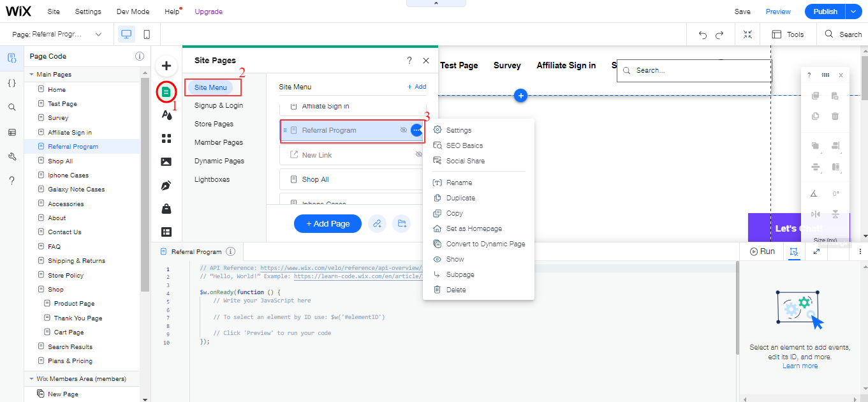Open the Site menu in top bar
This screenshot has height=402, width=868.
54,11
